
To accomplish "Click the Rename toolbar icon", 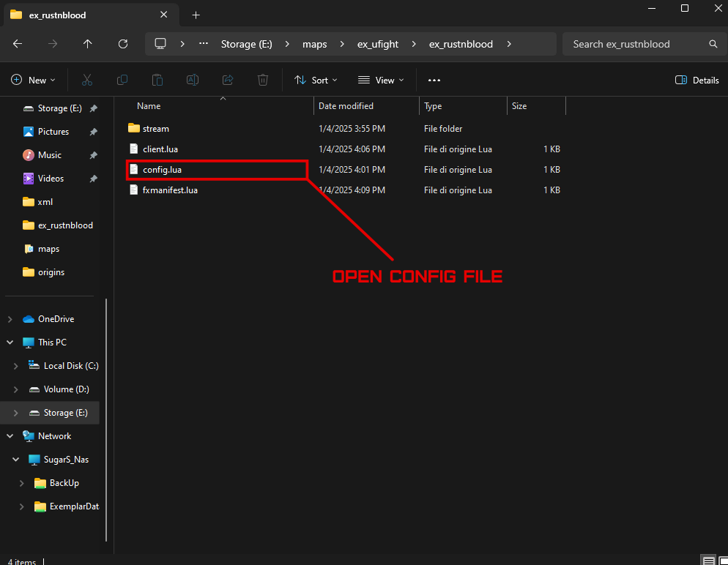I will [x=193, y=81].
